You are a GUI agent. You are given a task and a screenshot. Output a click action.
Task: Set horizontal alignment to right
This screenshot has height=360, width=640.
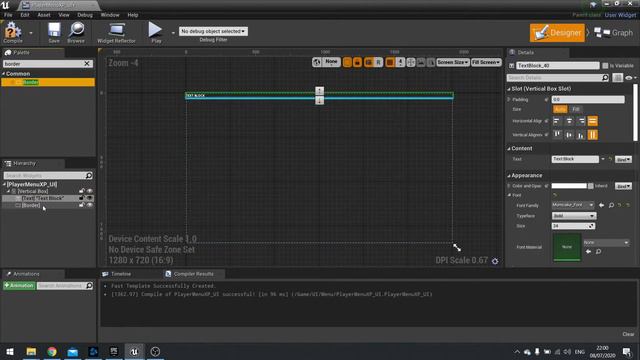tap(581, 121)
